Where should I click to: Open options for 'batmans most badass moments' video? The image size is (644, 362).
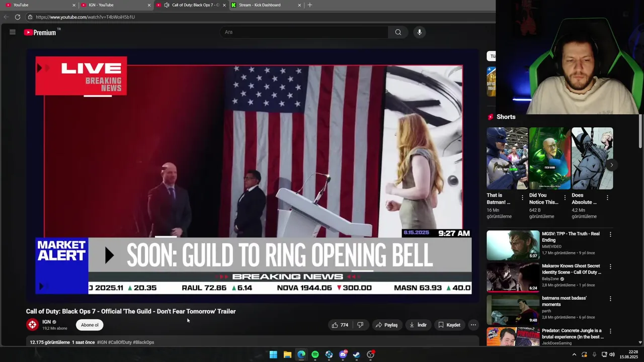tap(610, 299)
